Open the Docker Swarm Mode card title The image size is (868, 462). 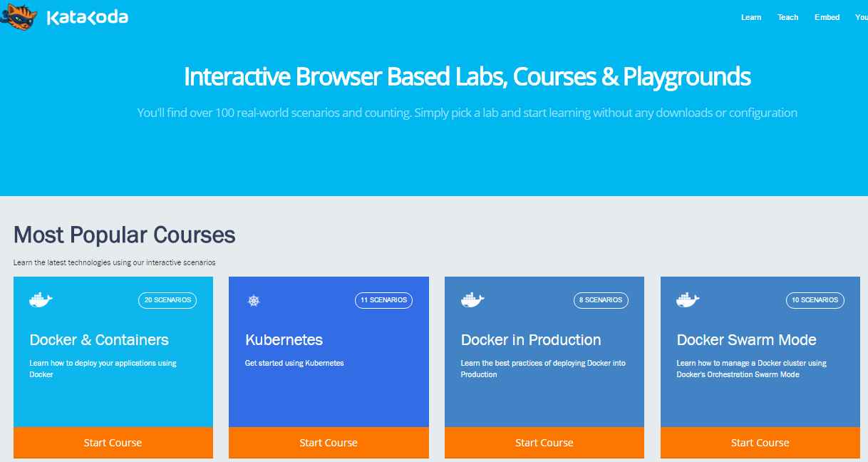tap(746, 340)
